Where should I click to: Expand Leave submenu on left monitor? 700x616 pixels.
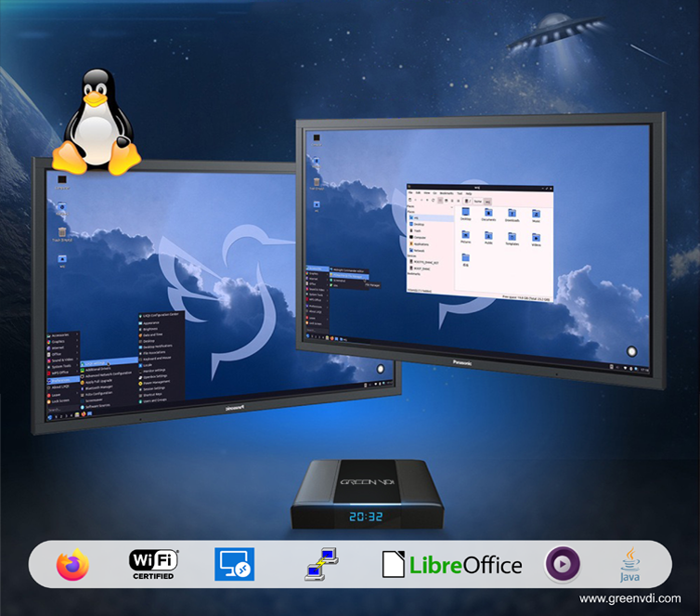(x=63, y=395)
